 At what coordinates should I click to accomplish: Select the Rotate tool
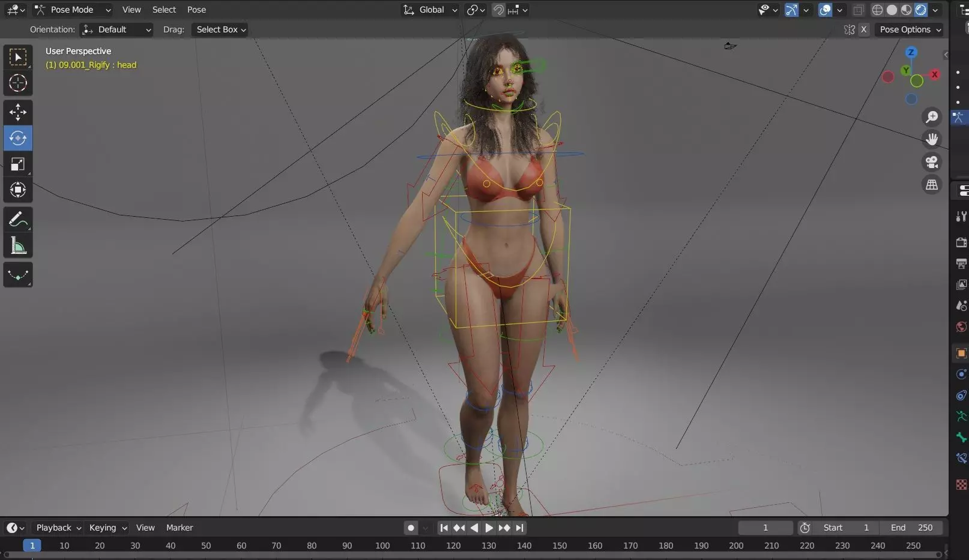pos(18,138)
